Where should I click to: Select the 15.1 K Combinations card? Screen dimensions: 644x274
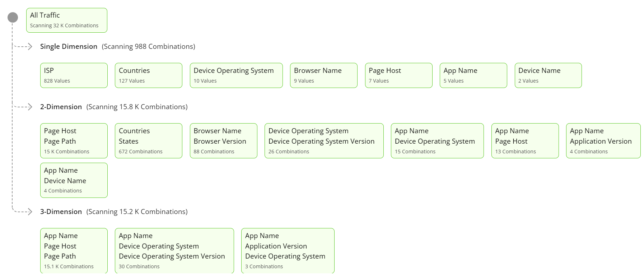pos(74,251)
